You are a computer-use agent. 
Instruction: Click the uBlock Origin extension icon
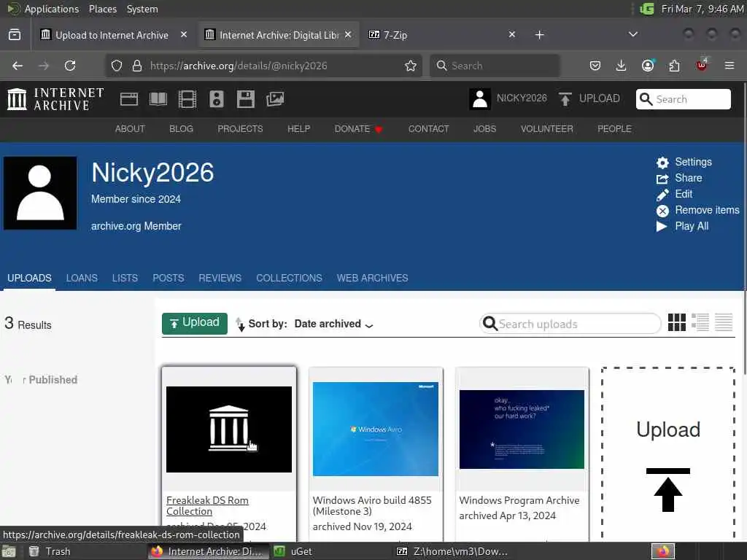coord(702,65)
